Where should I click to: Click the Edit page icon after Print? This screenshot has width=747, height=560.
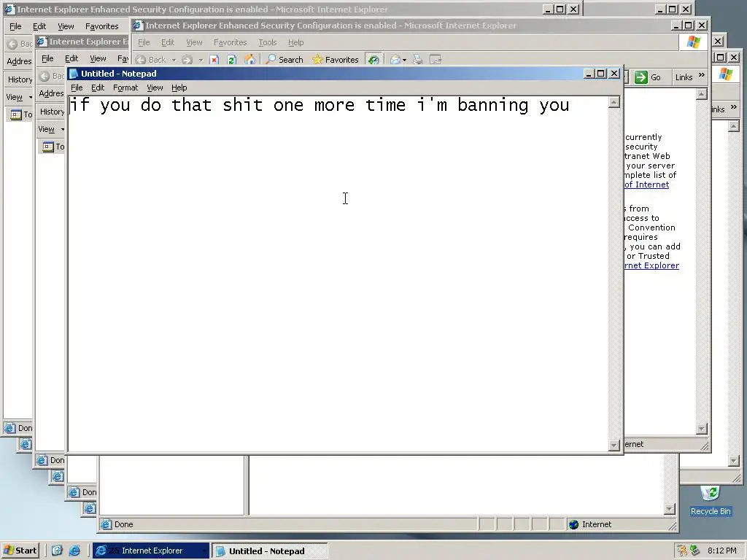point(435,60)
